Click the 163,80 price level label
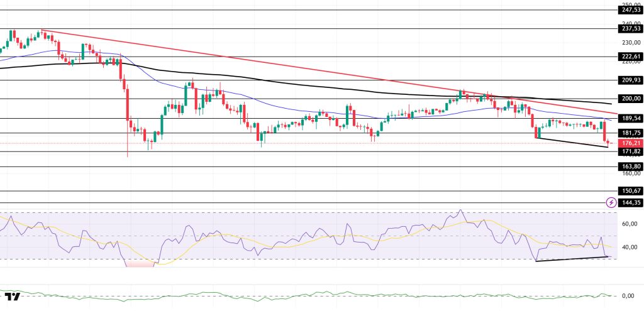Screen dimensions: 644x311 click(x=629, y=166)
